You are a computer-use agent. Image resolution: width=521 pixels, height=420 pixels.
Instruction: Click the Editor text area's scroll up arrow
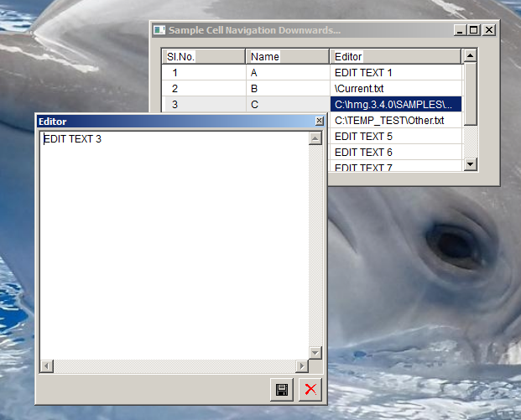point(315,137)
